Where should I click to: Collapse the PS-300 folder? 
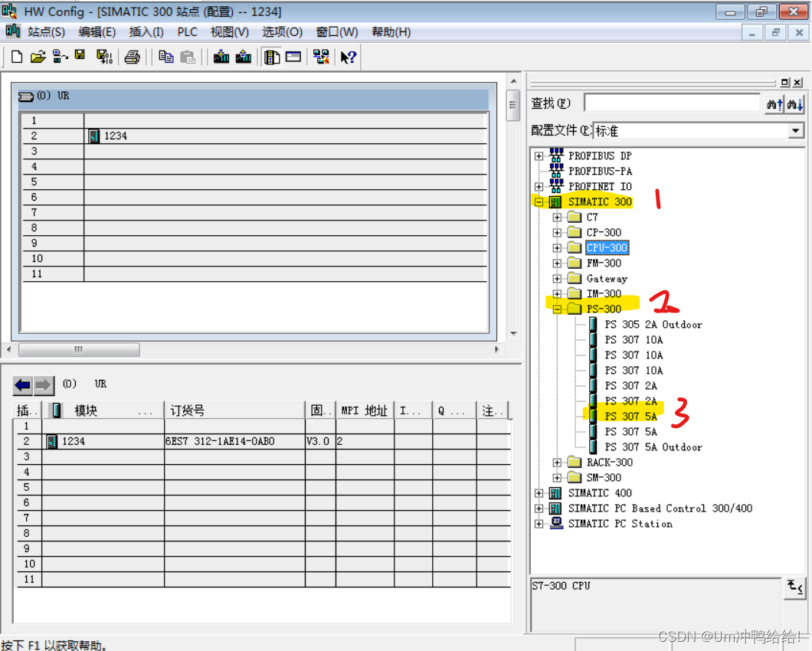tap(557, 309)
